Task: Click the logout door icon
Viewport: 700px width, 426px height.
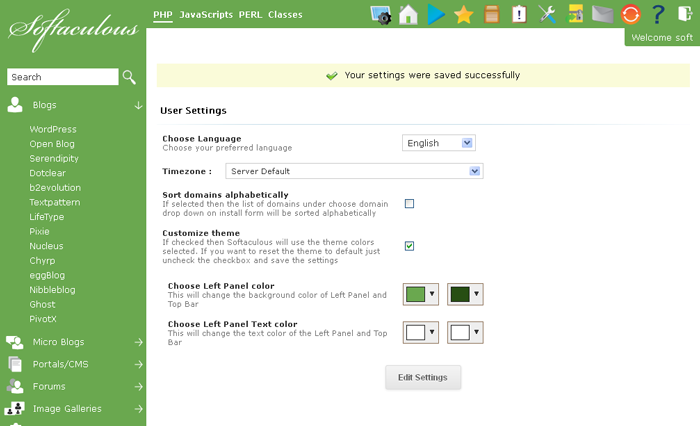Action: click(x=685, y=13)
